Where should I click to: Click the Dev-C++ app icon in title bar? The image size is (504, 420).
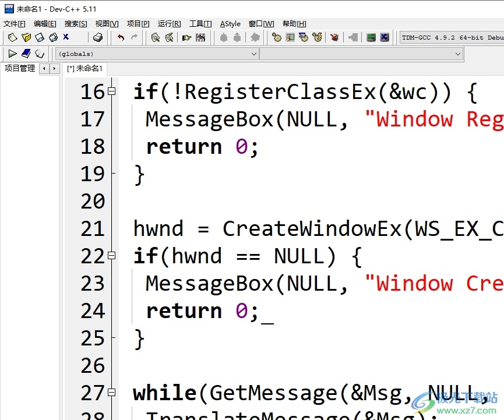coord(9,9)
